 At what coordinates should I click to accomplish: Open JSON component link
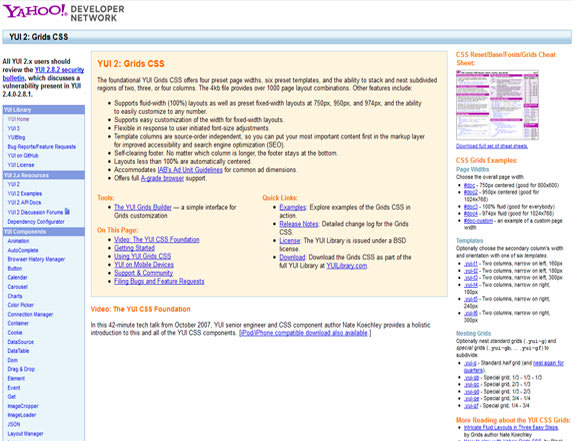tap(14, 425)
